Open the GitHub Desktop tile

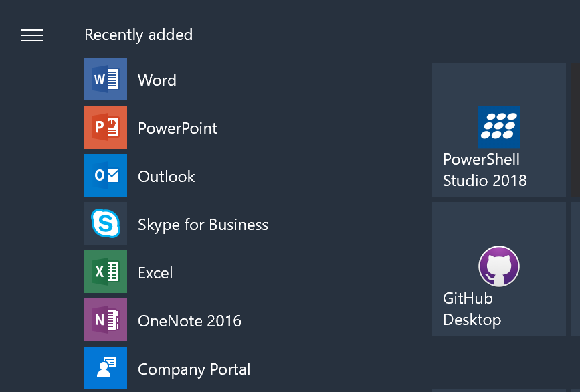499,269
